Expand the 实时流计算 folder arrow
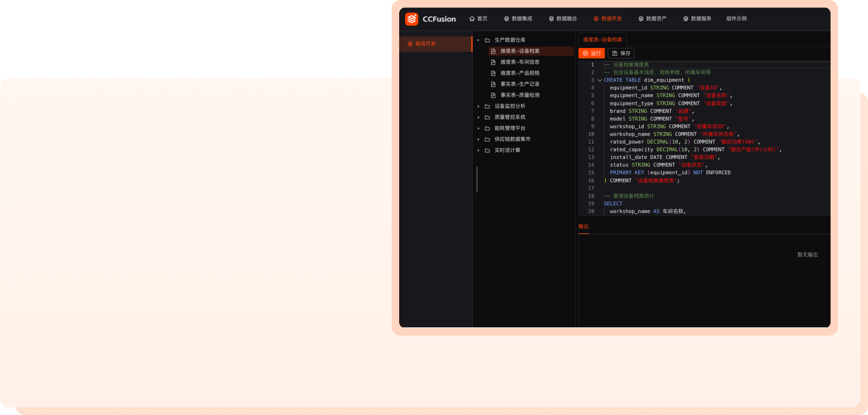The width and height of the screenshot is (868, 415). coord(479,150)
